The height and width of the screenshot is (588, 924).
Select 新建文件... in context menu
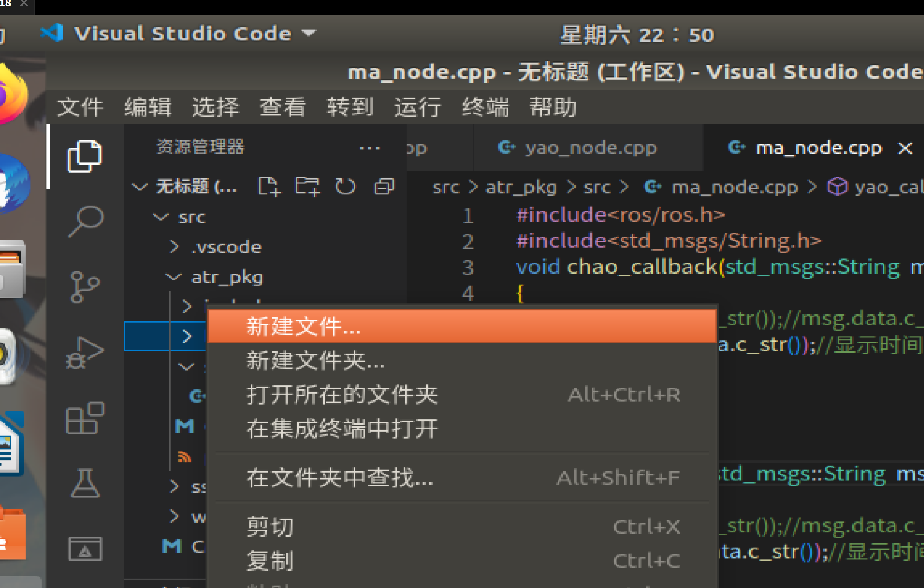click(x=303, y=326)
